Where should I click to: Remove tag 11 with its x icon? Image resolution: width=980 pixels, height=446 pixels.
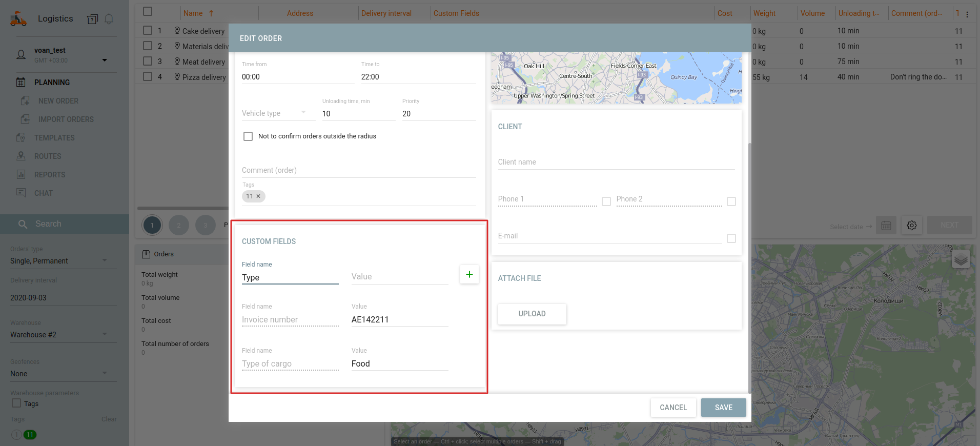258,196
